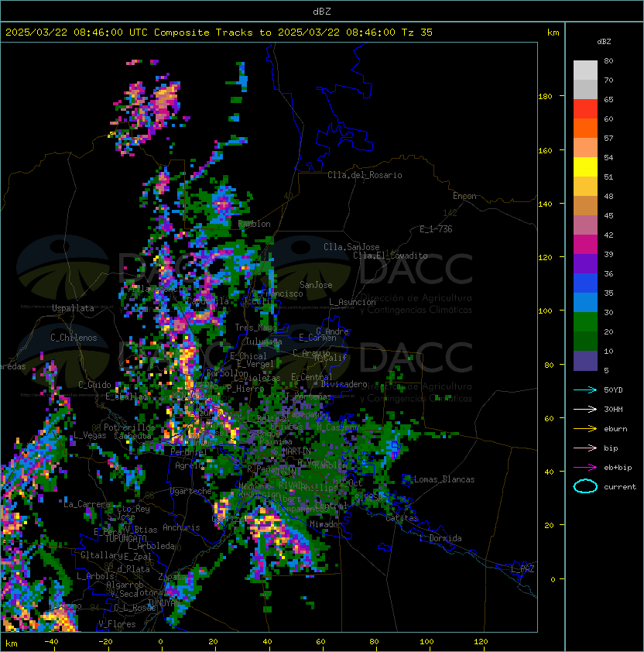Click the 'eb+bip' legend label
This screenshot has width=644, height=652.
point(618,468)
